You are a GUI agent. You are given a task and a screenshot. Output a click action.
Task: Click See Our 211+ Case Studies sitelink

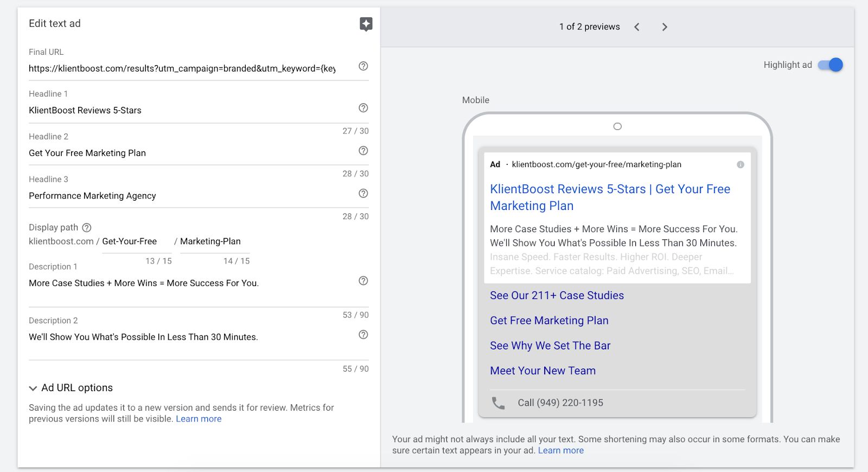click(x=557, y=296)
